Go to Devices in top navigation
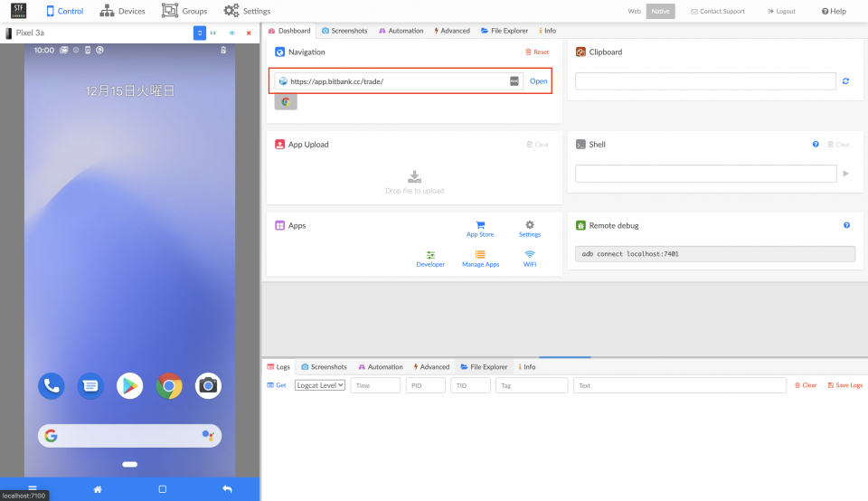Image resolution: width=868 pixels, height=501 pixels. (x=122, y=11)
